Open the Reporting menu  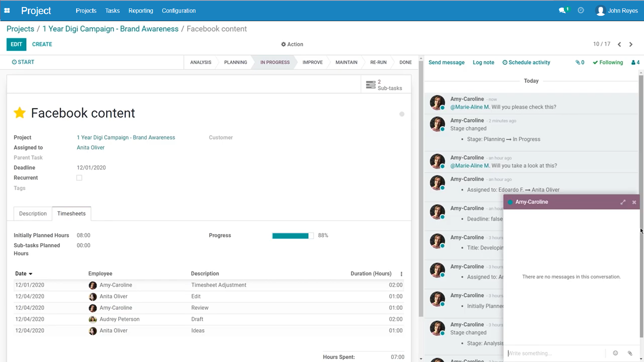coord(141,10)
